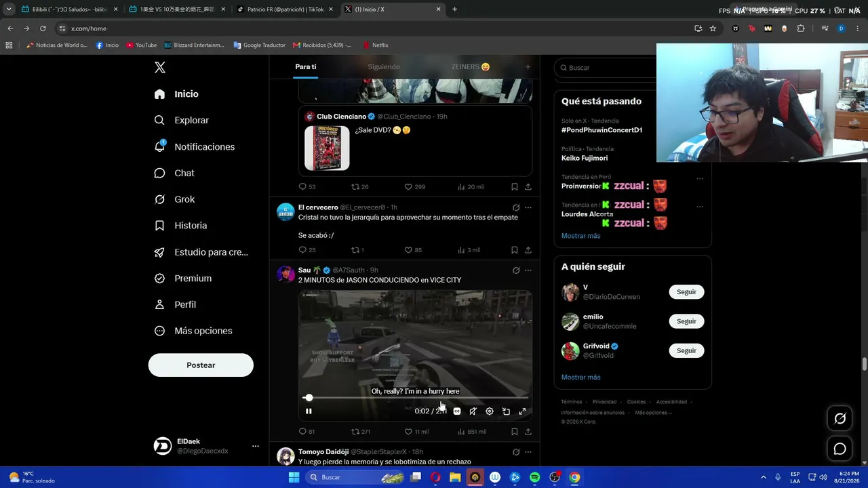Unmute the Vice City video
This screenshot has height=488, width=868.
click(473, 411)
